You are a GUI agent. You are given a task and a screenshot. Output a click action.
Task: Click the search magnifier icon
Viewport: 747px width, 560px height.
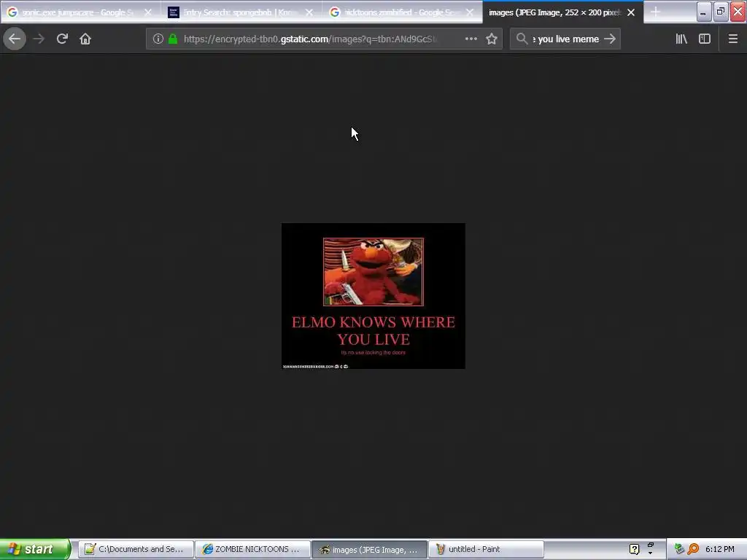522,39
